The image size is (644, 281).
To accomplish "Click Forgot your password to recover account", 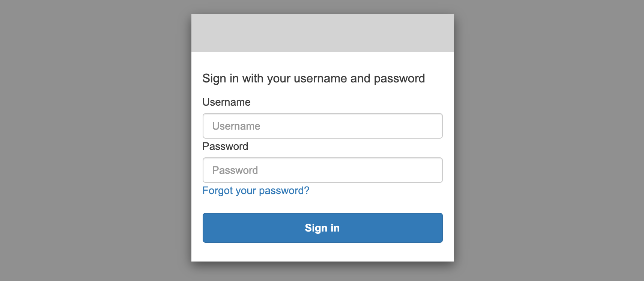I will pyautogui.click(x=256, y=191).
